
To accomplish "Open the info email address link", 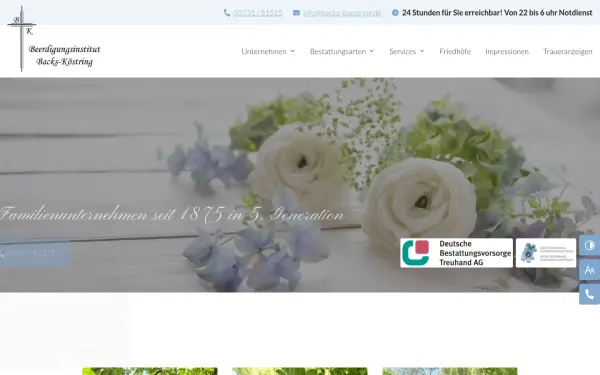I will [342, 13].
